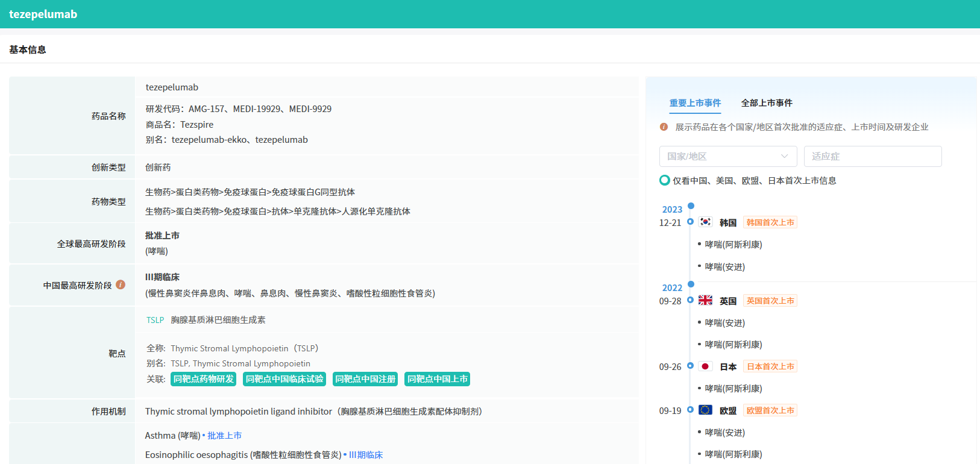Click the 同靶点药物研发 button

click(204, 379)
